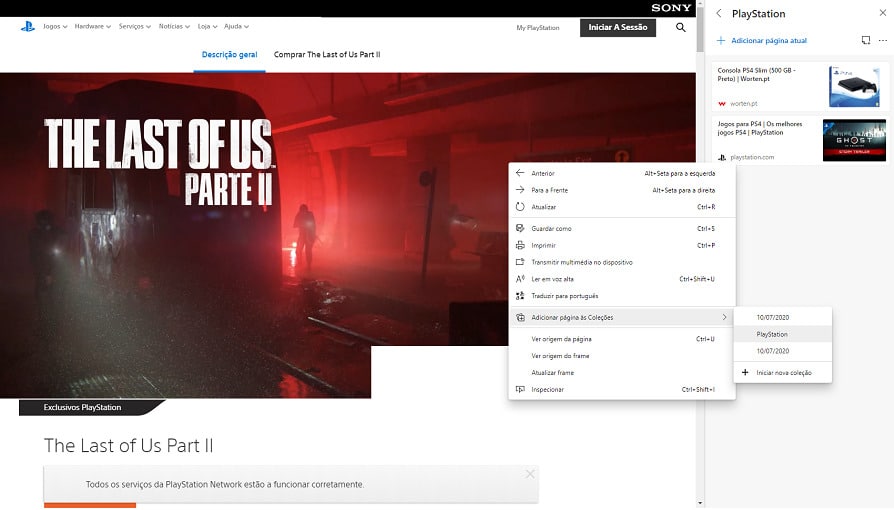Expand the Loja dropdown menu
894x510 pixels.
pos(208,26)
